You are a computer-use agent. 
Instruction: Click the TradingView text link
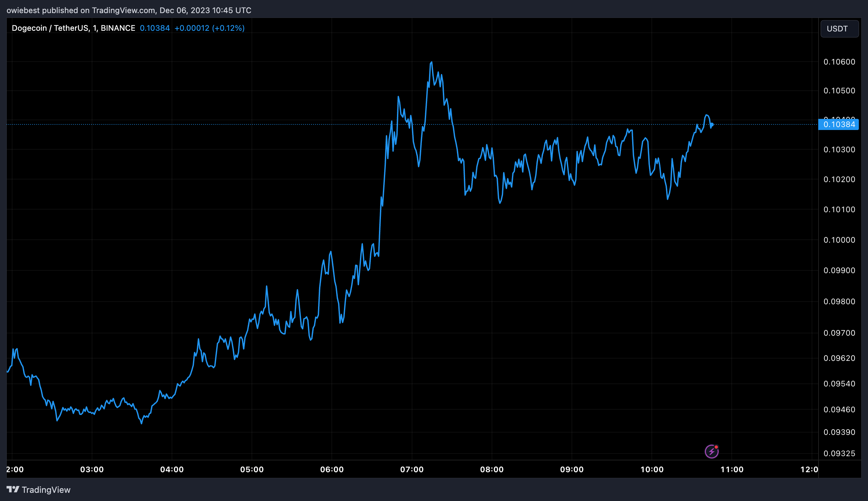coord(46,490)
